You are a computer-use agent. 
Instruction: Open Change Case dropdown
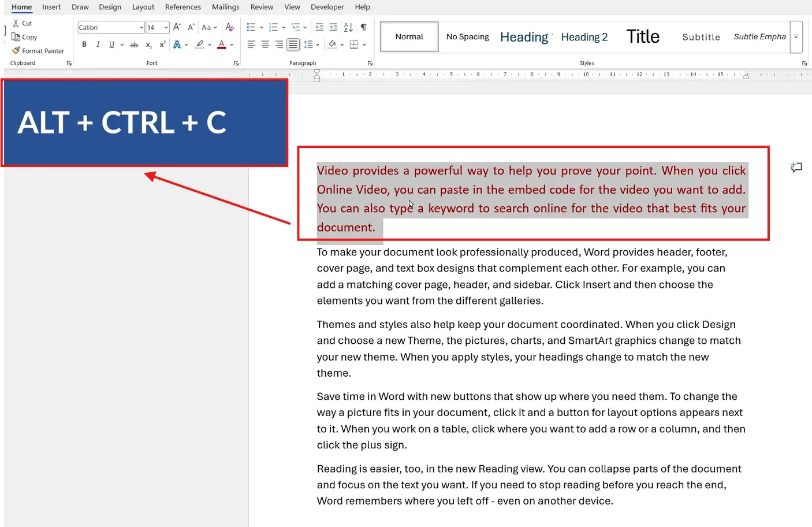pyautogui.click(x=209, y=27)
